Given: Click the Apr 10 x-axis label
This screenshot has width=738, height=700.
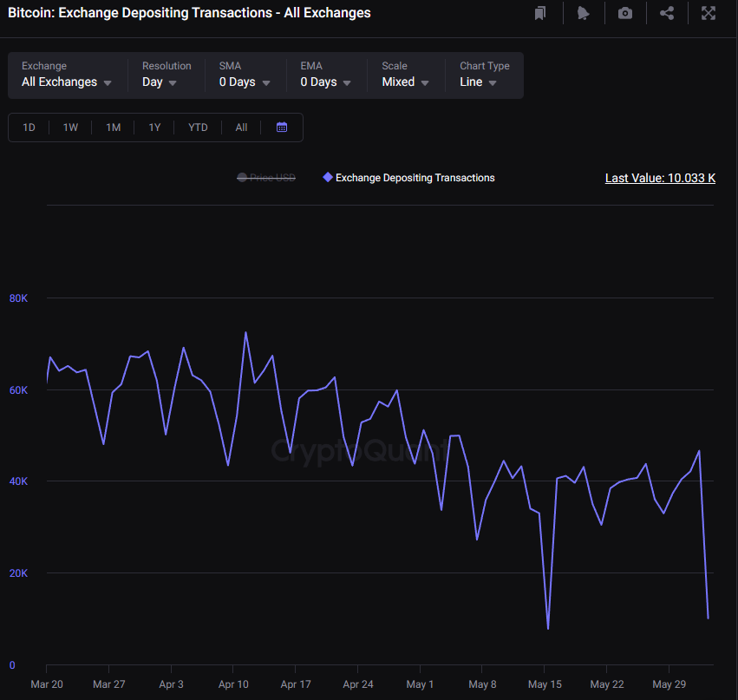Looking at the screenshot, I should coord(233,684).
